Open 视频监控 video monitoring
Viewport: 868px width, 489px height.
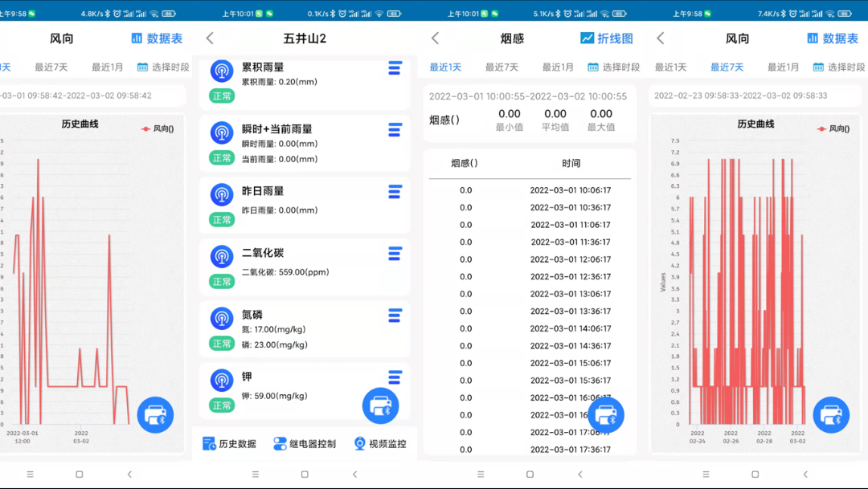(380, 444)
